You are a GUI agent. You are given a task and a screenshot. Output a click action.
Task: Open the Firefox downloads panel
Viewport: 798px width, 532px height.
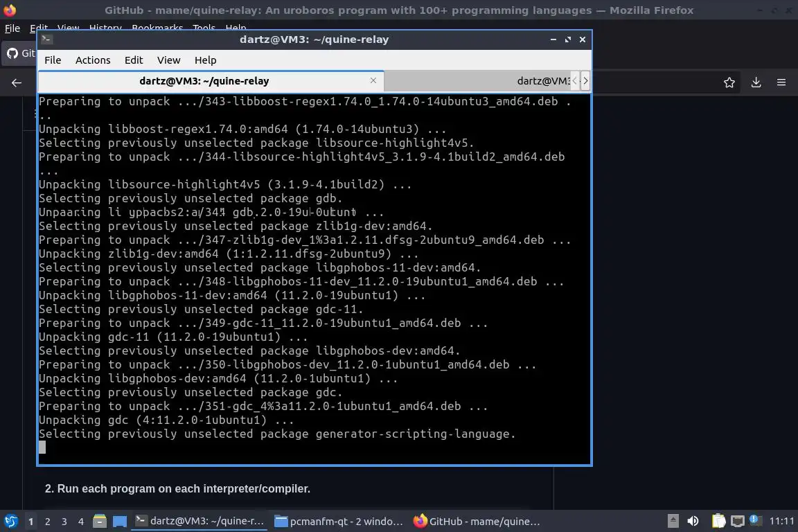point(756,82)
